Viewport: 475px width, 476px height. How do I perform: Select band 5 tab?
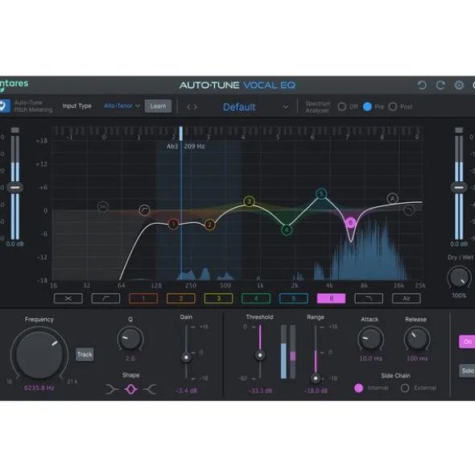pyautogui.click(x=294, y=299)
